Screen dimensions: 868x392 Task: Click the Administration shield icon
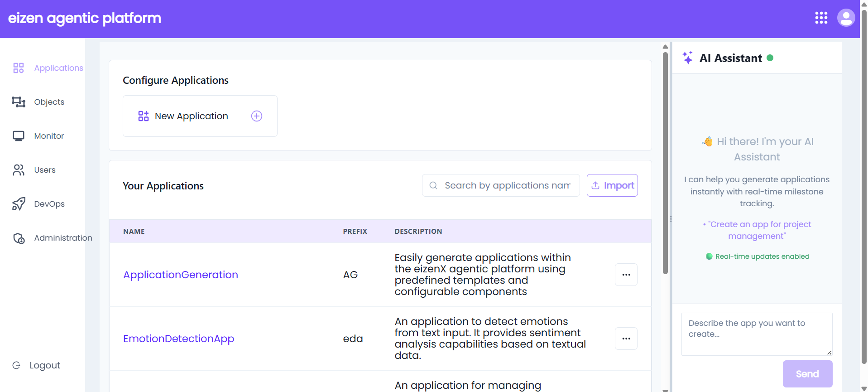(19, 238)
